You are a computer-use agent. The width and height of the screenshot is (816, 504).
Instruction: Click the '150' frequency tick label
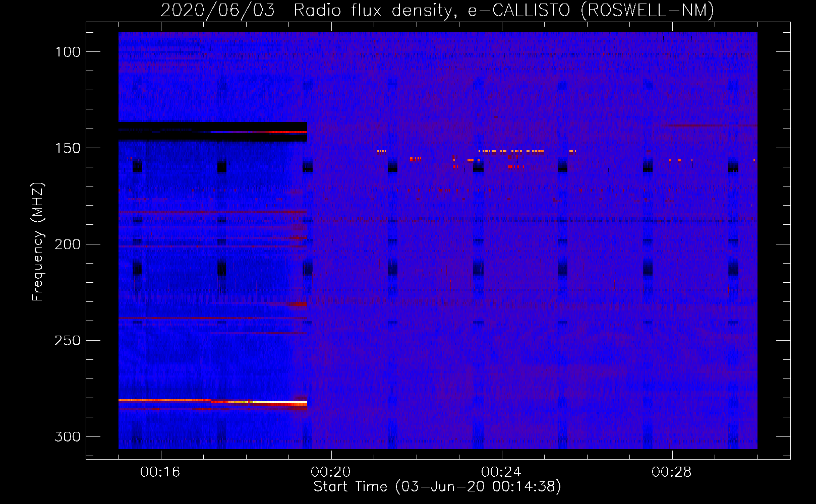68,148
